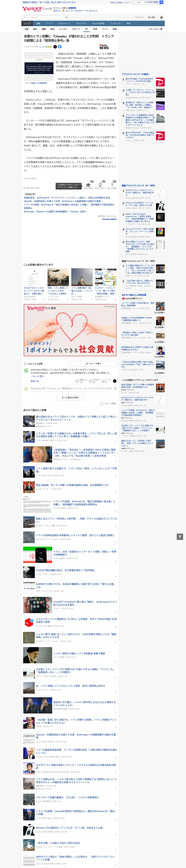The height and width of the screenshot is (868, 186).
Task: Share the article on X
Action: pos(55,47)
